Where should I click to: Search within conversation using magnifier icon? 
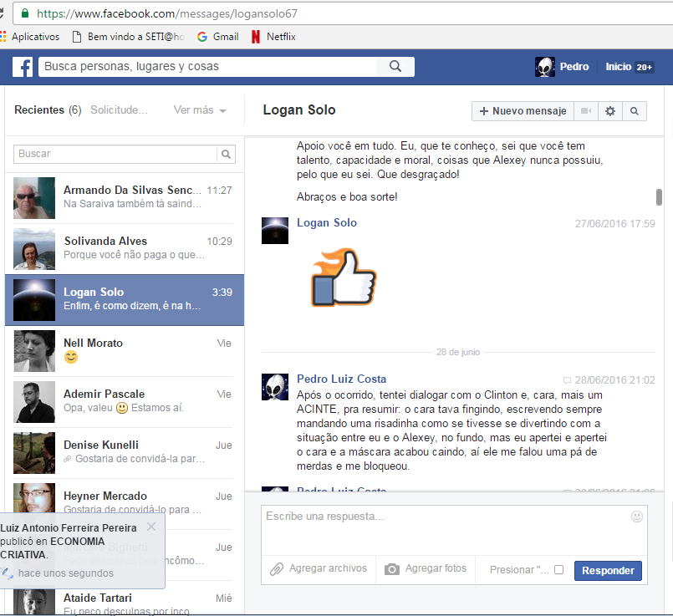click(635, 111)
